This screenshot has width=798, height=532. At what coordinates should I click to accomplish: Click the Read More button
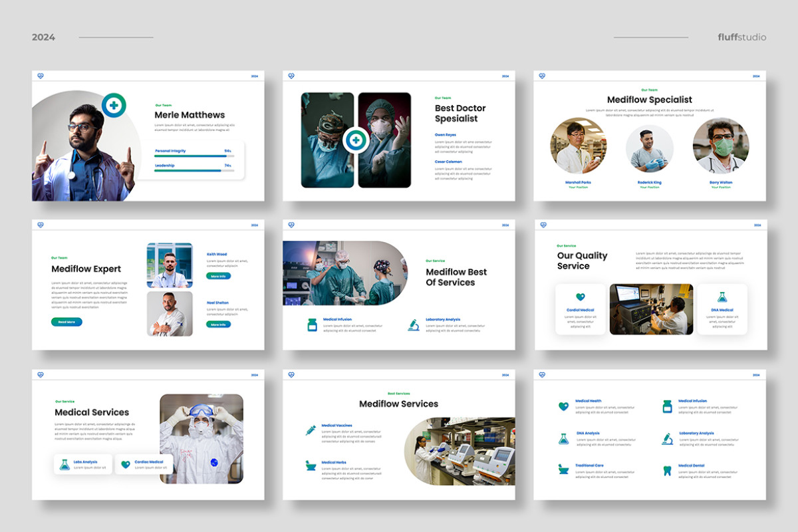66,321
